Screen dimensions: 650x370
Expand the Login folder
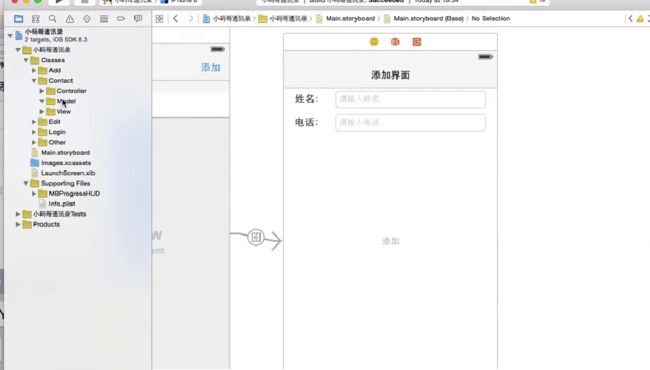(34, 132)
